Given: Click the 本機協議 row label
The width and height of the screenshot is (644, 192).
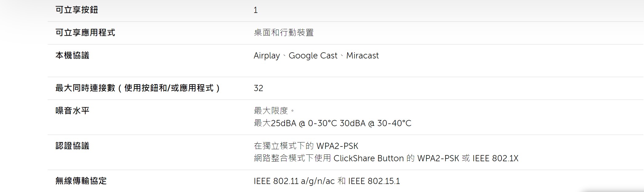Looking at the screenshot, I should [72, 55].
